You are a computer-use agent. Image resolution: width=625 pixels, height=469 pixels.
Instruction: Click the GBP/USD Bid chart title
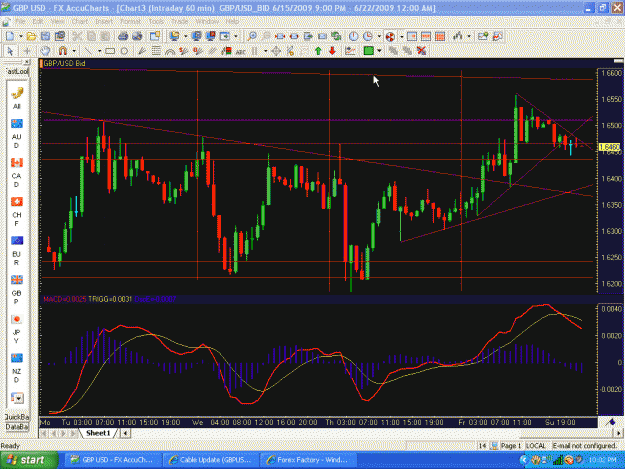(64, 63)
